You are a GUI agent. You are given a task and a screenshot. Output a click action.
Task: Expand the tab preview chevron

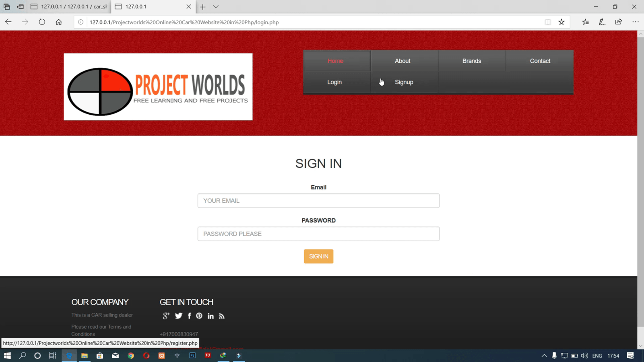coord(216,7)
